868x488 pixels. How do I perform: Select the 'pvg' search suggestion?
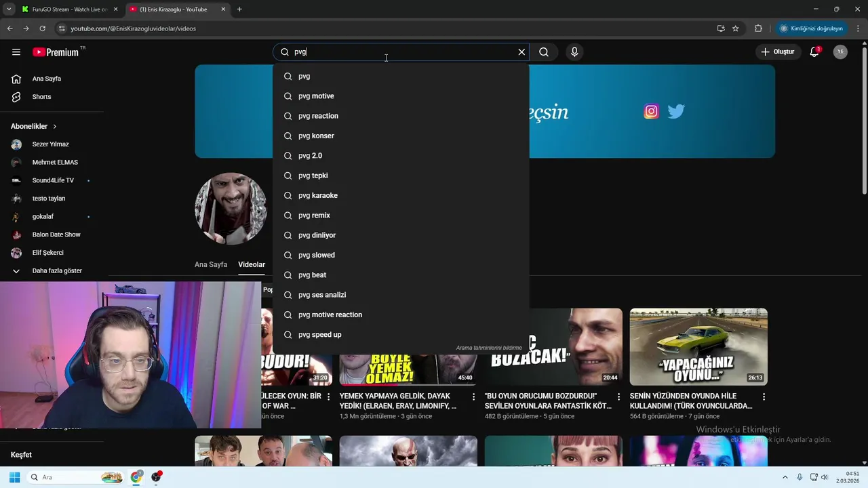pos(401,77)
